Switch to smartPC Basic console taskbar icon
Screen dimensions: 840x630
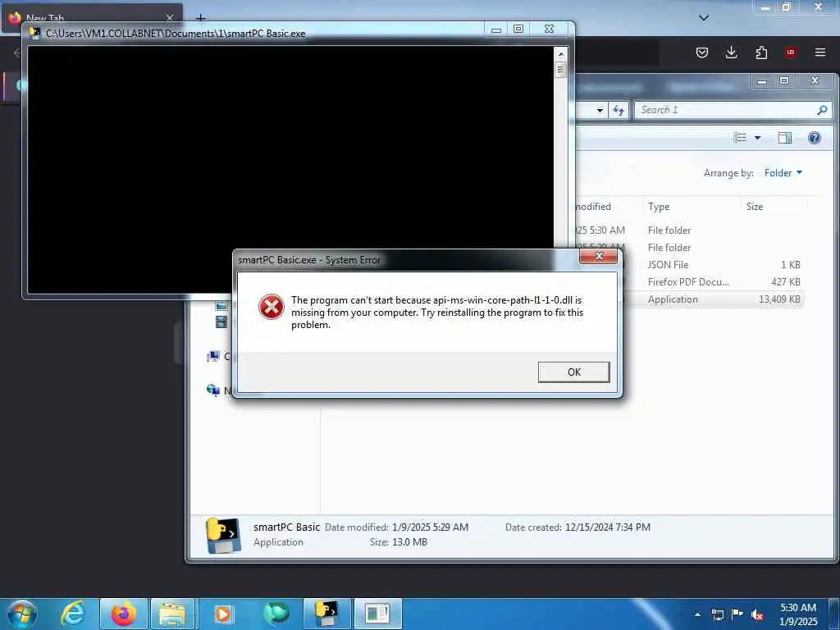click(x=326, y=614)
